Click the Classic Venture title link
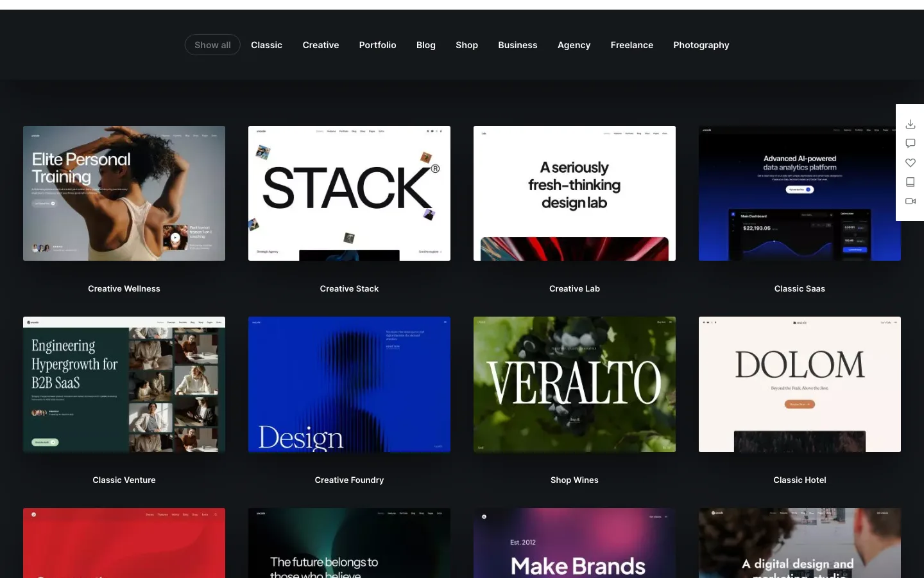This screenshot has height=578, width=924. (x=124, y=480)
